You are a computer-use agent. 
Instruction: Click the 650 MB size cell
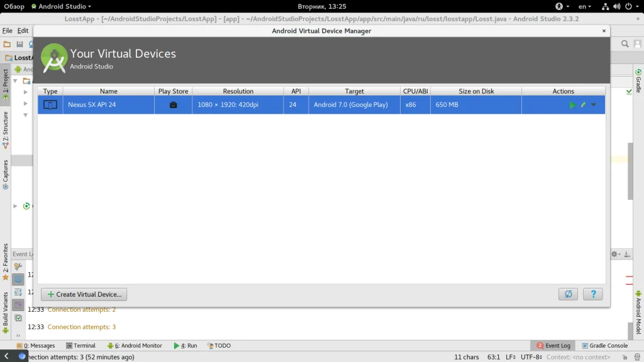[x=476, y=105]
